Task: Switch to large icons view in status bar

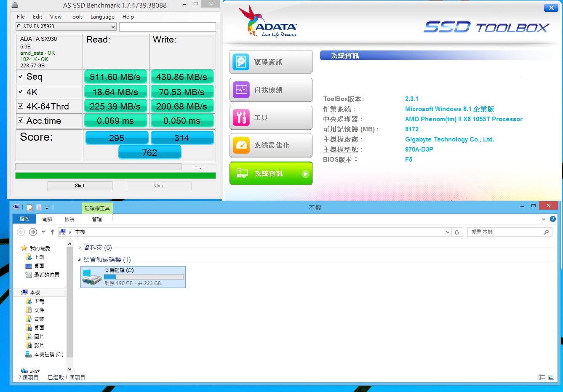Action: click(551, 377)
